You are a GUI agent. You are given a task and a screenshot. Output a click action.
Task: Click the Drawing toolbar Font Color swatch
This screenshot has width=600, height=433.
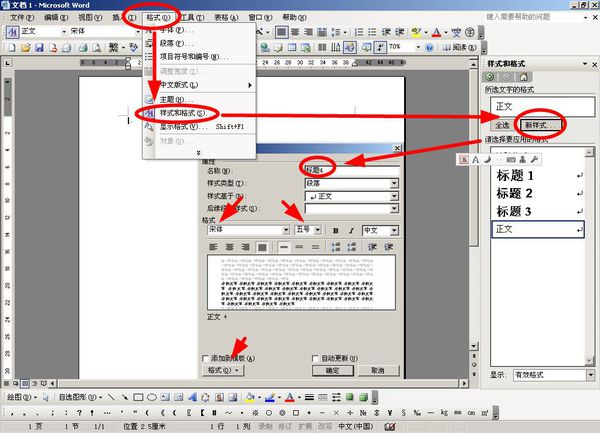pos(290,397)
